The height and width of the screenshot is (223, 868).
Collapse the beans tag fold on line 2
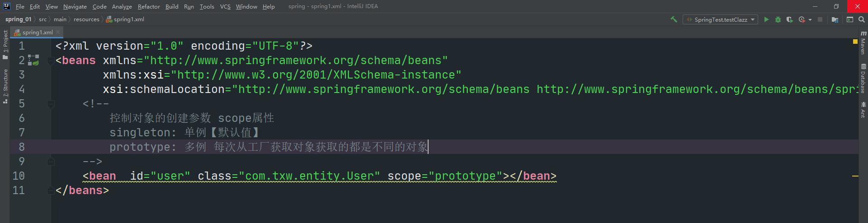click(x=51, y=60)
